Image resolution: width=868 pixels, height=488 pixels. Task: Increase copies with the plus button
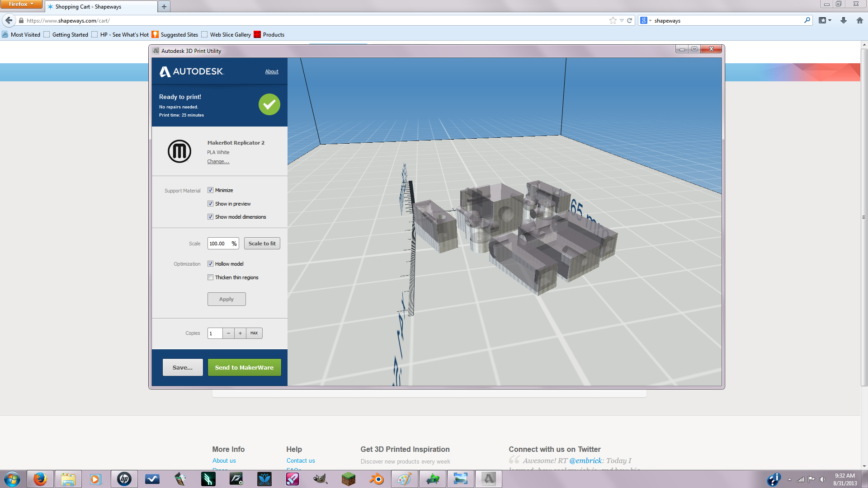[x=240, y=333]
